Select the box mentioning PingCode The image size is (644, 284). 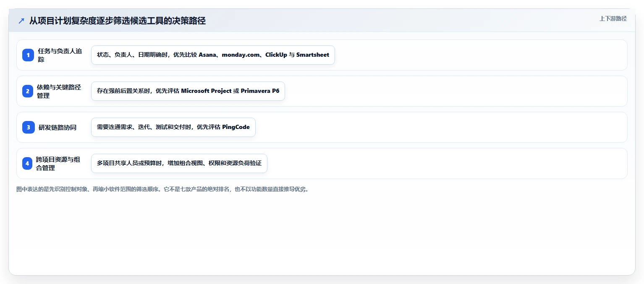click(173, 127)
